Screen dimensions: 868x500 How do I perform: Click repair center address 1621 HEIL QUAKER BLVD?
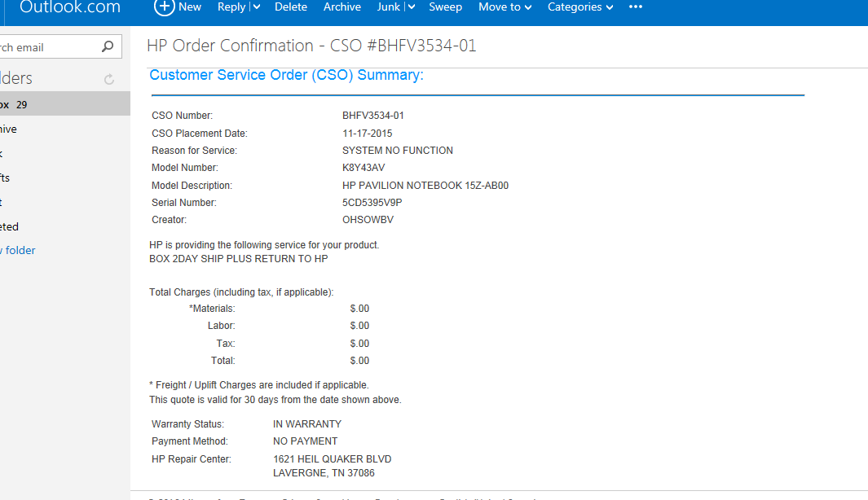pyautogui.click(x=333, y=459)
